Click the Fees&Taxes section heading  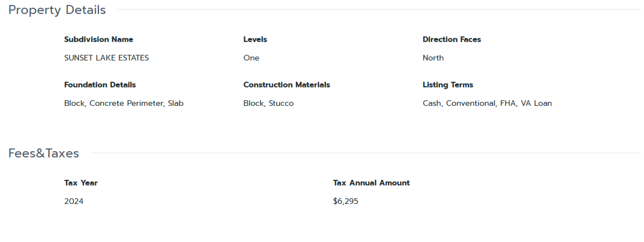click(x=44, y=153)
